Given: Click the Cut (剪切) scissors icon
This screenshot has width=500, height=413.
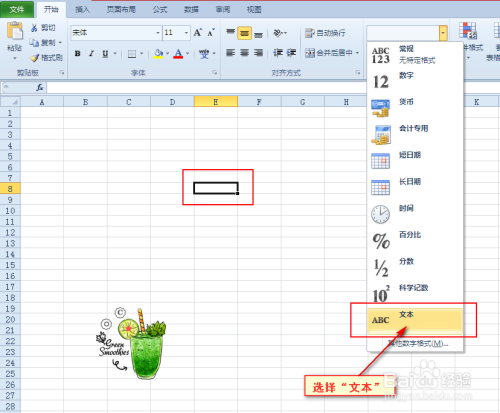Looking at the screenshot, I should [34, 28].
